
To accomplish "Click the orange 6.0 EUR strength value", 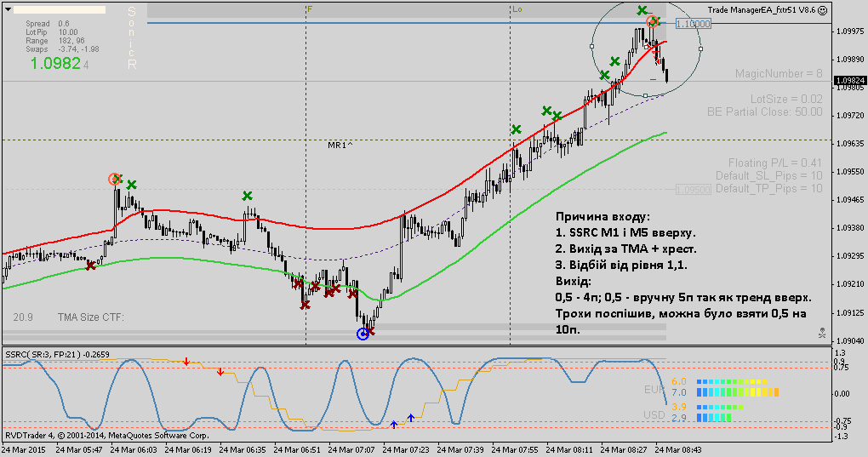I will coord(679,382).
